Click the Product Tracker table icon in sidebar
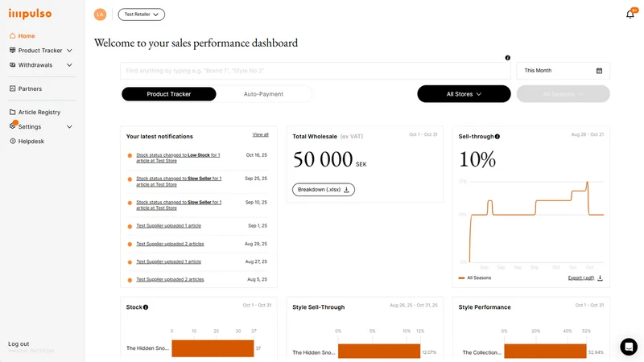Image resolution: width=644 pixels, height=362 pixels. (12, 50)
